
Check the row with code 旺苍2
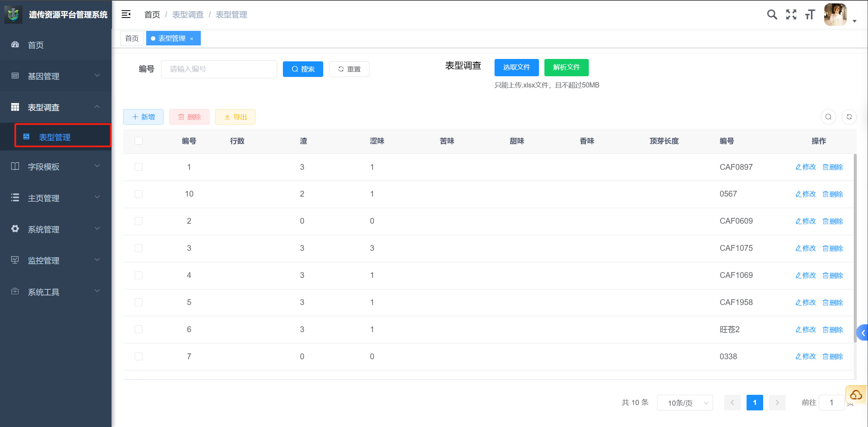click(138, 329)
